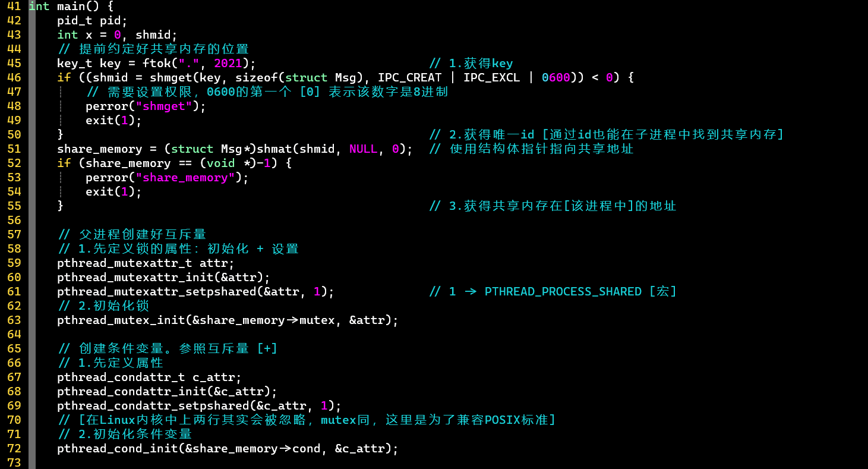Click line number 73 in the gutter
This screenshot has height=469, width=868.
14,463
